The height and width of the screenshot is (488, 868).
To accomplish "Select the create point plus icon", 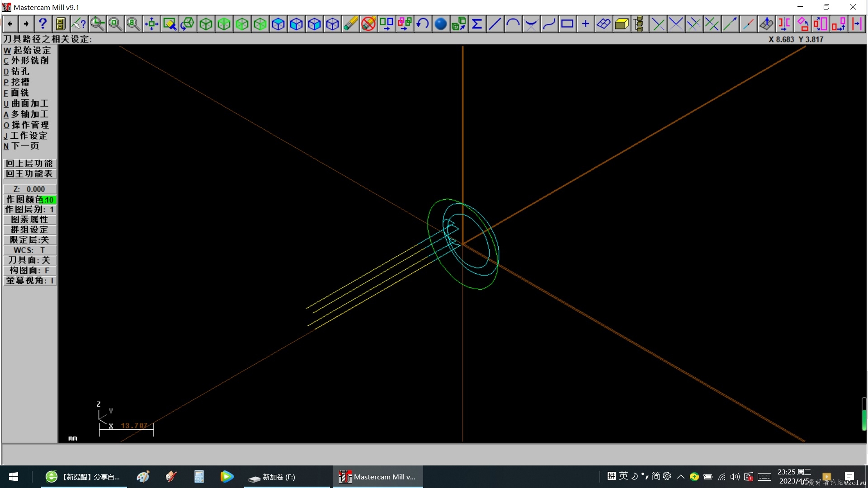I will [585, 23].
